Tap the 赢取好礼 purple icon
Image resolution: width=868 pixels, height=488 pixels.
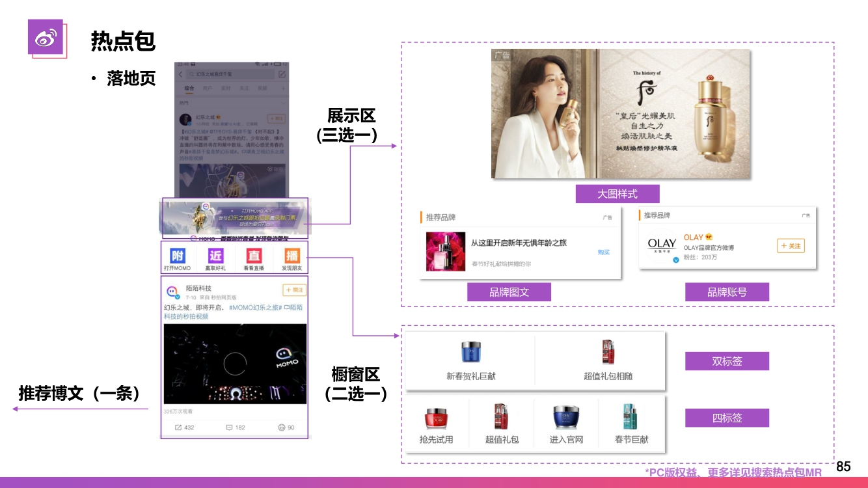[x=215, y=256]
